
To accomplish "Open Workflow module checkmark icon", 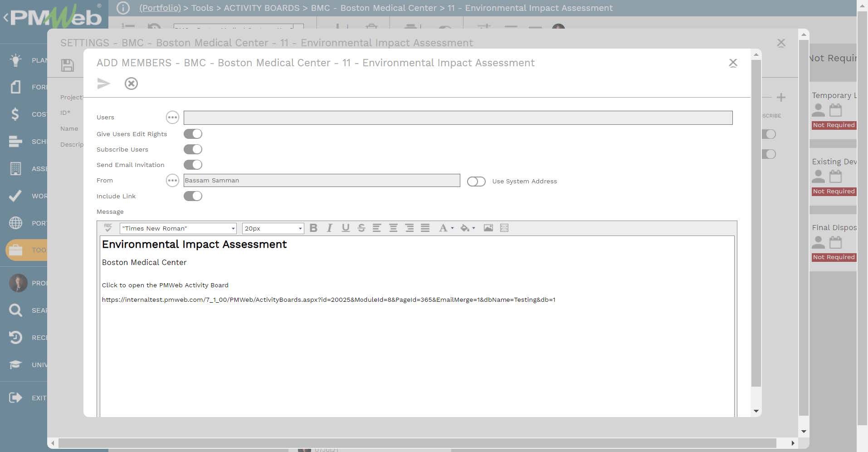I will click(15, 196).
